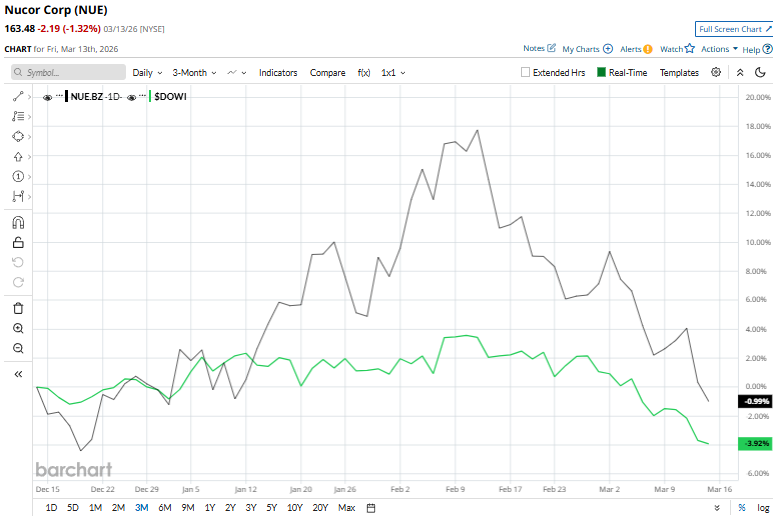Image resolution: width=773 pixels, height=517 pixels.
Task: Select the trend line drawing tool
Action: pyautogui.click(x=18, y=97)
